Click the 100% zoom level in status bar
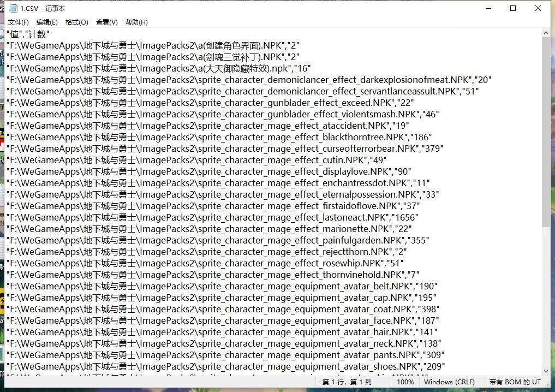The image size is (555, 392). 405,382
